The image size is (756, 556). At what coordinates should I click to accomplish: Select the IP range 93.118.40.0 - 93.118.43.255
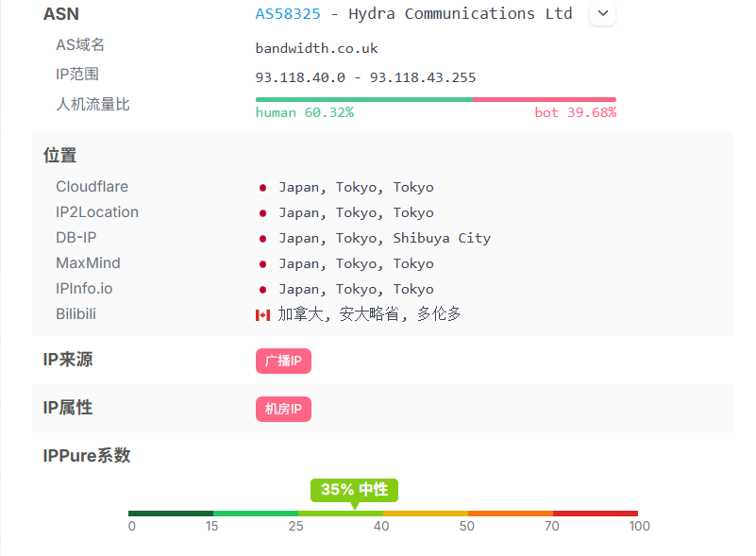tap(365, 77)
